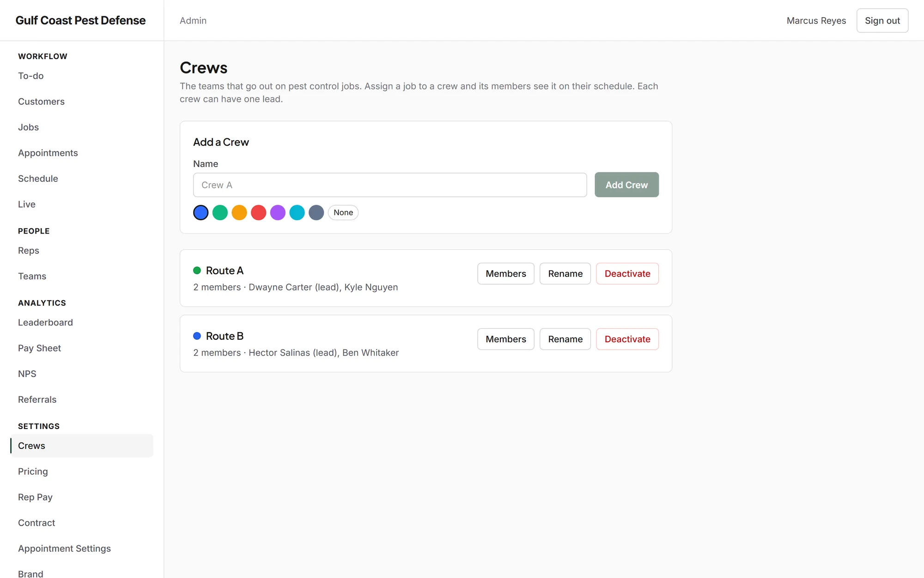This screenshot has width=924, height=578.
Task: Click the Admin header label
Action: [x=193, y=21]
